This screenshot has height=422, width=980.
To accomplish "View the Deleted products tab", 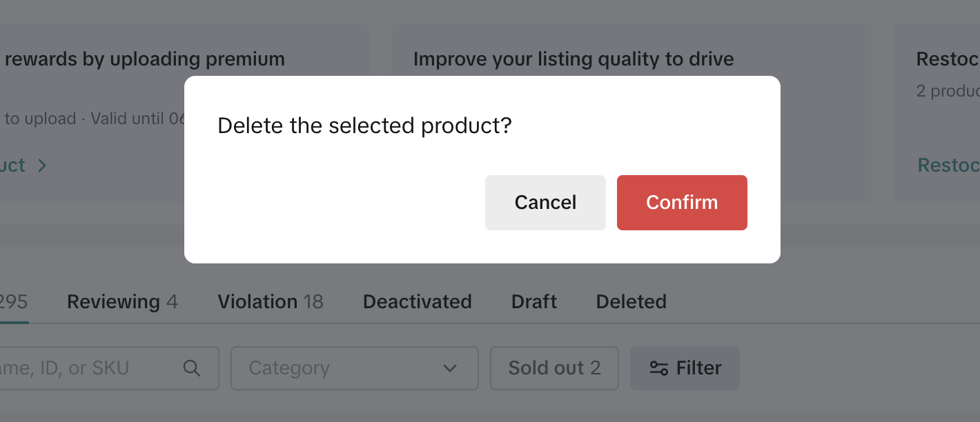I will coord(631,302).
